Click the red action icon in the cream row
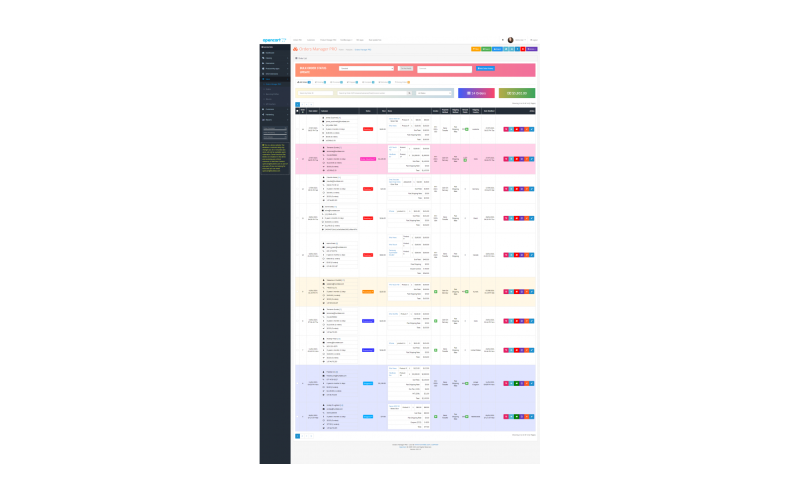 coord(516,291)
